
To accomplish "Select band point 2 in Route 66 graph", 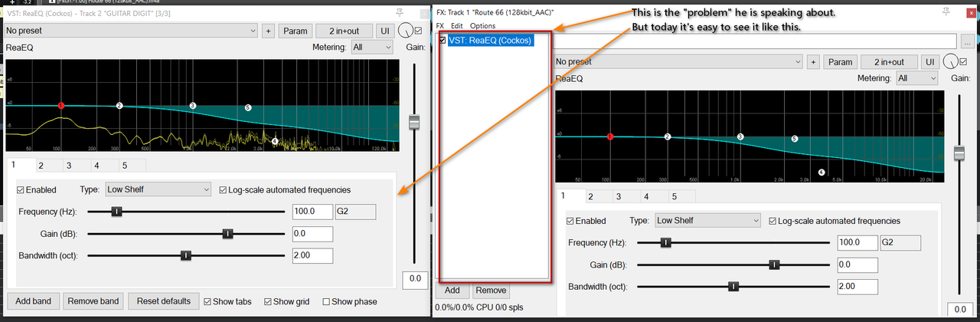I will [x=668, y=137].
